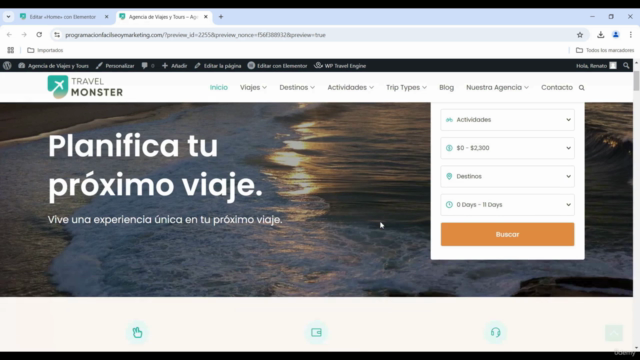Open browser tab search chevron
The width and height of the screenshot is (640, 360).
point(8,17)
